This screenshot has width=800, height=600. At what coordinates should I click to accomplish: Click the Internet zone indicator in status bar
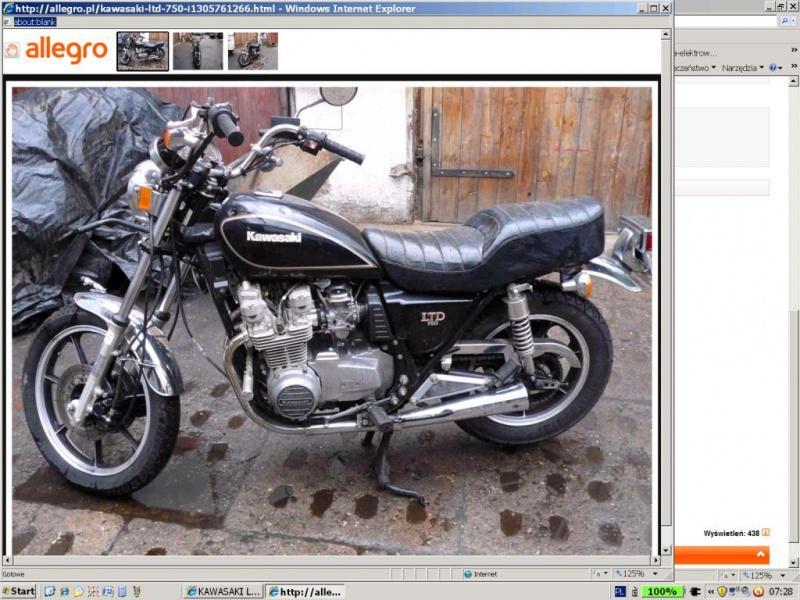tap(480, 574)
